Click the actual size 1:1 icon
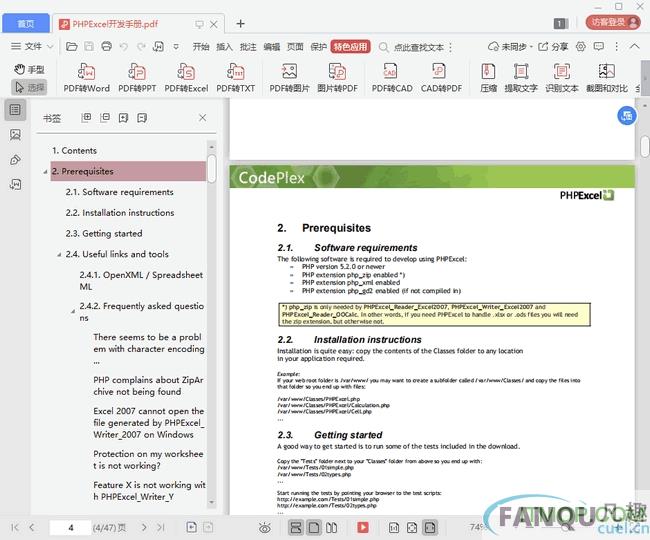Image resolution: width=650 pixels, height=540 pixels. coord(393,527)
